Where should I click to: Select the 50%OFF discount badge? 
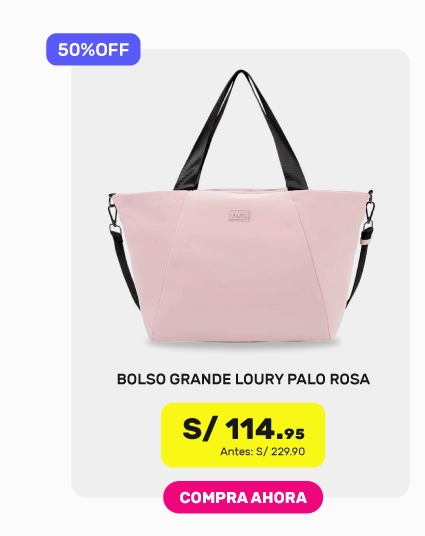[93, 50]
